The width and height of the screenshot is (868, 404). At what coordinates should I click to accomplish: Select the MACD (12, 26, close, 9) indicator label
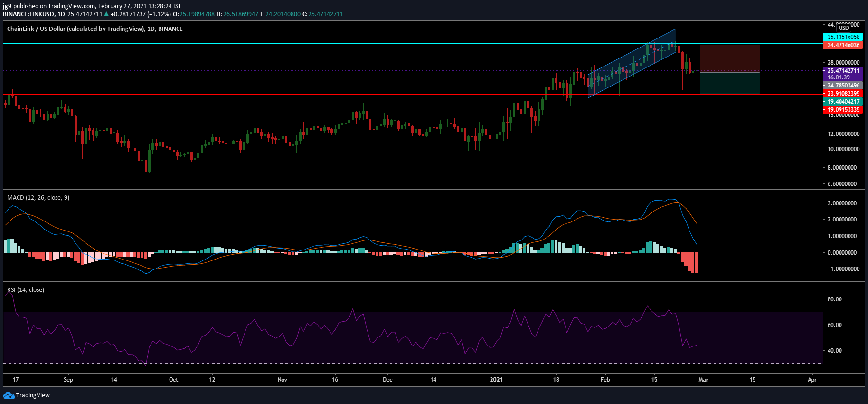click(38, 198)
